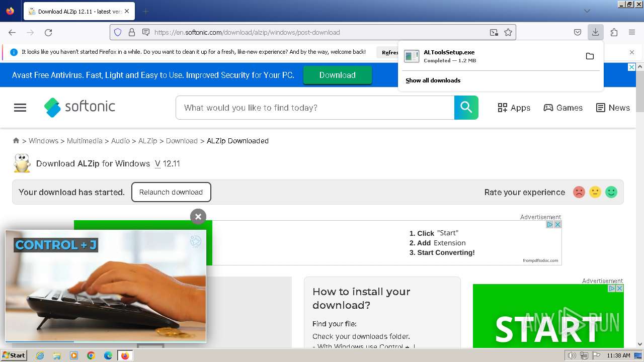Open File Explorer from taskbar
This screenshot has width=644, height=362.
pyautogui.click(x=57, y=355)
